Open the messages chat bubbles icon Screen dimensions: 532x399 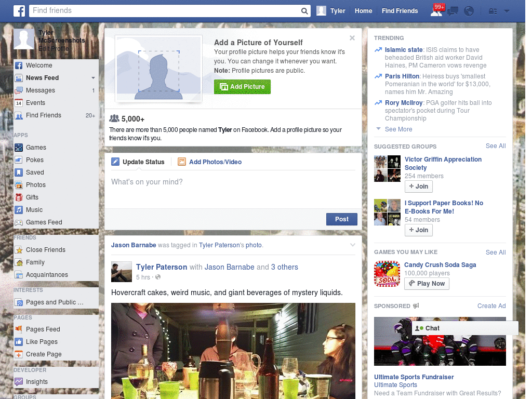pyautogui.click(x=453, y=11)
